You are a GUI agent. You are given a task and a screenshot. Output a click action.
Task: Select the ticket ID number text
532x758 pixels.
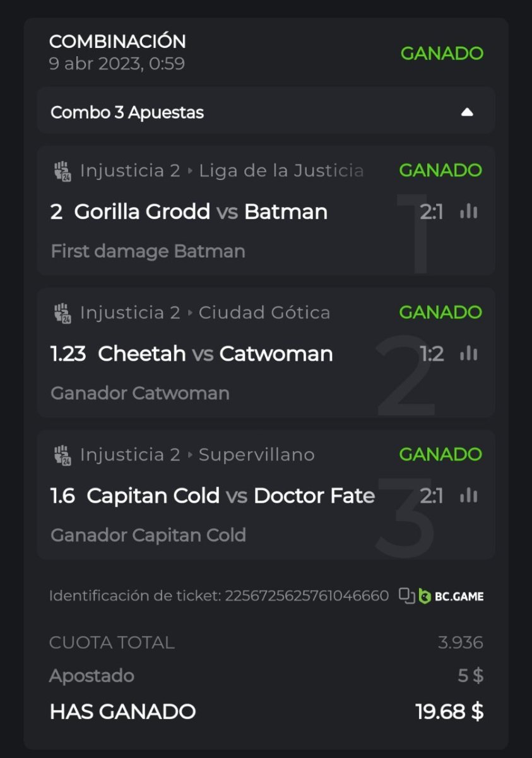click(307, 596)
